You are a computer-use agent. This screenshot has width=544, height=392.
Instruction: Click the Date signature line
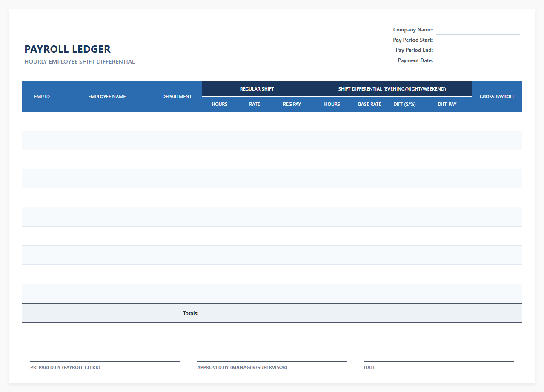pyautogui.click(x=439, y=361)
